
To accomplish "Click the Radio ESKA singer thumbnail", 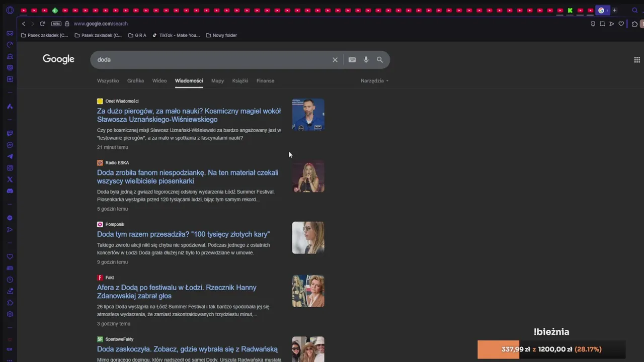I will (x=308, y=176).
